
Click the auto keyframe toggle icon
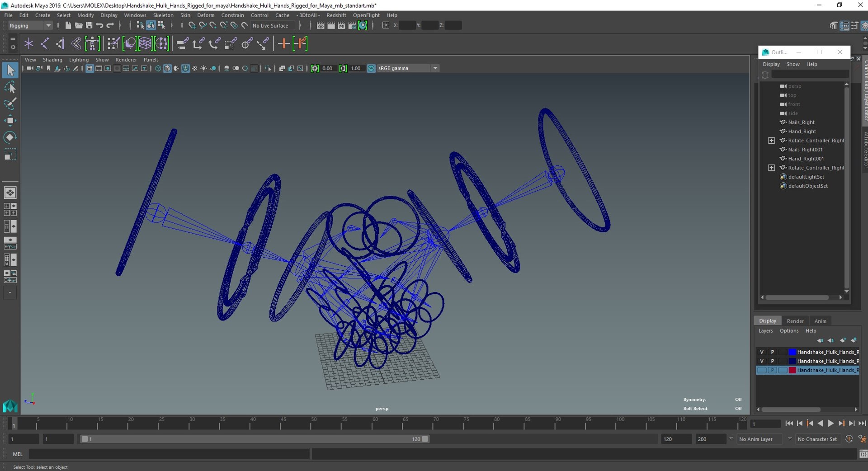(849, 439)
